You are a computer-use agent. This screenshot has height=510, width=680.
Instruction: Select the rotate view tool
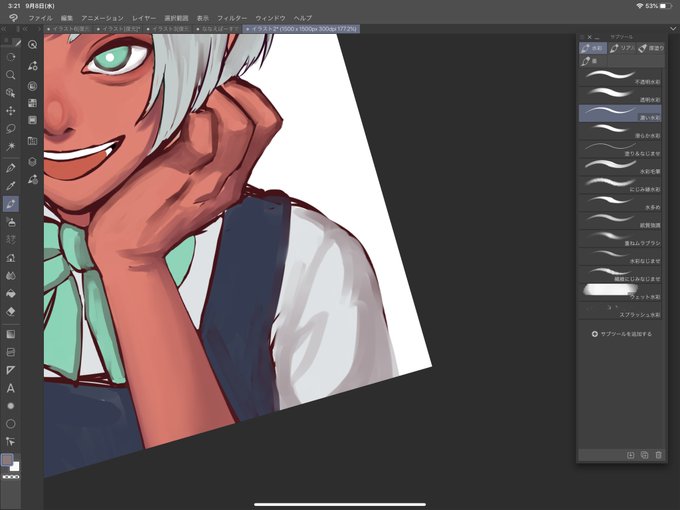pyautogui.click(x=11, y=57)
